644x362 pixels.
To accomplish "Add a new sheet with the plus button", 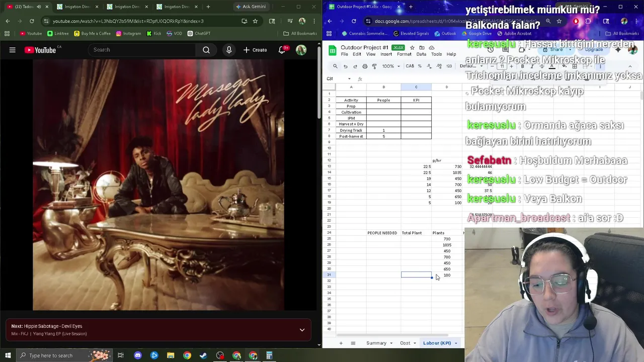I will click(x=341, y=343).
